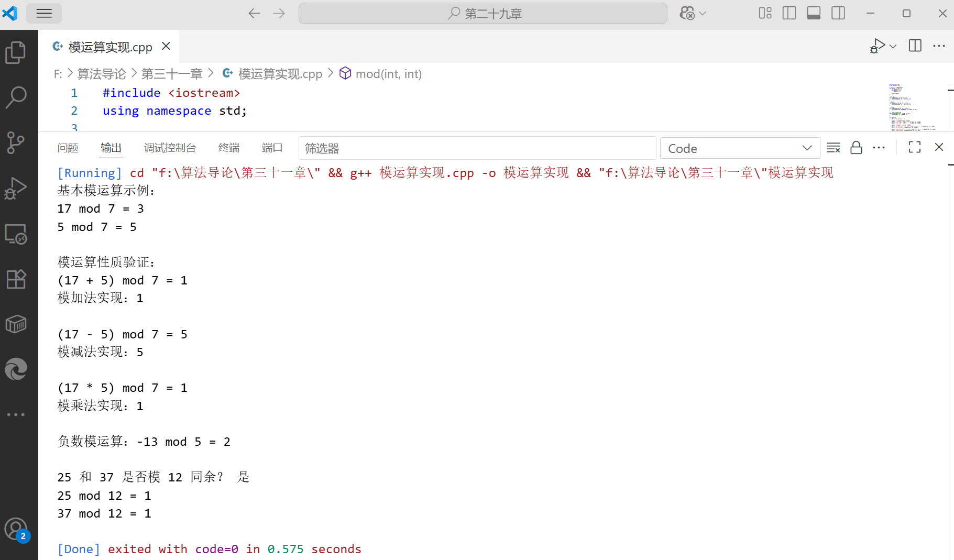Screen dimensions: 954x560
Task: Switch to the 调试控制台 panel tab
Action: [170, 148]
